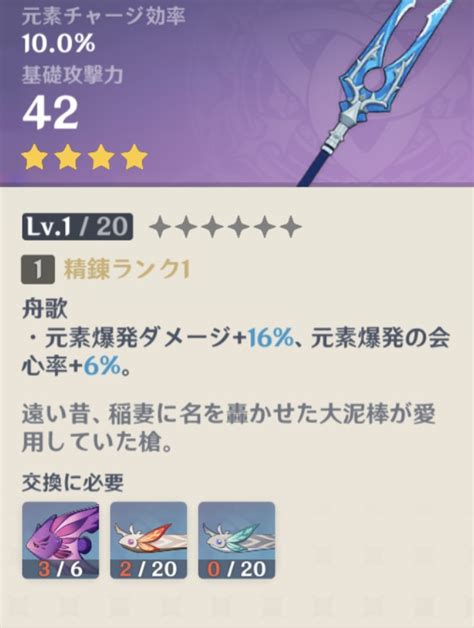Click the 3 / 6 fish count
Screen dimensions: 474x628
point(61,568)
